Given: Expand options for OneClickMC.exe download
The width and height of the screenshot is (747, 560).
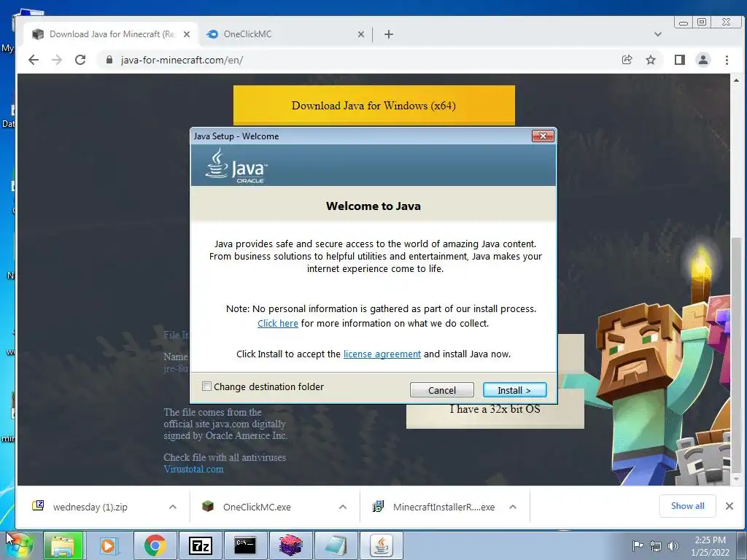Looking at the screenshot, I should [343, 507].
